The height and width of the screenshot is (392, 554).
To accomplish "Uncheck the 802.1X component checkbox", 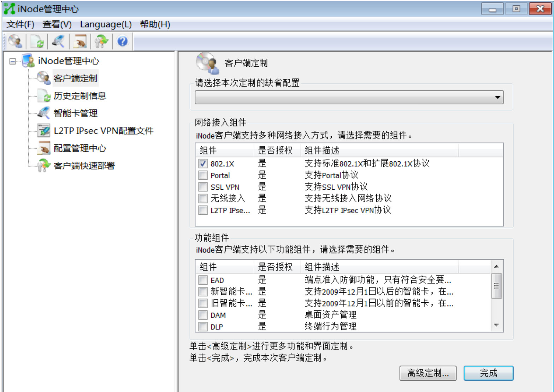I will (203, 164).
